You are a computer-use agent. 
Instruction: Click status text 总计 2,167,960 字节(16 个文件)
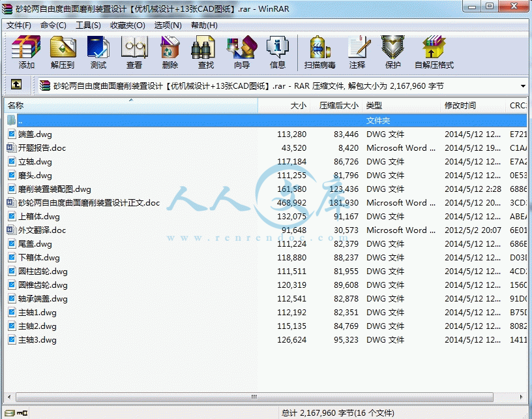[338, 413]
